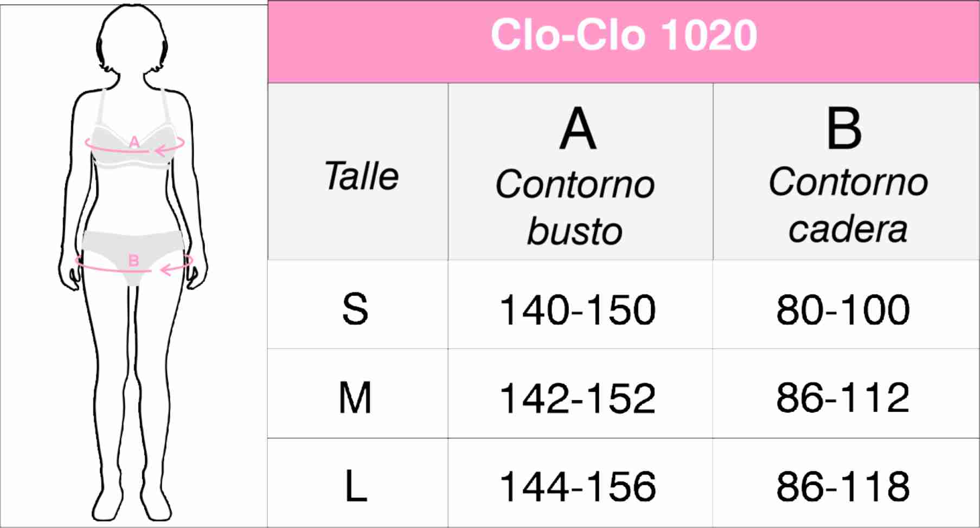The width and height of the screenshot is (980, 528).
Task: Click the 142-152 bust measurement cell
Action: pos(578,398)
